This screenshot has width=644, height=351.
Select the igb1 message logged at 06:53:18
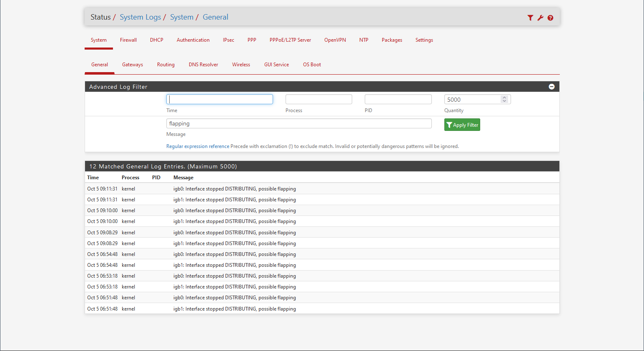coord(235,287)
